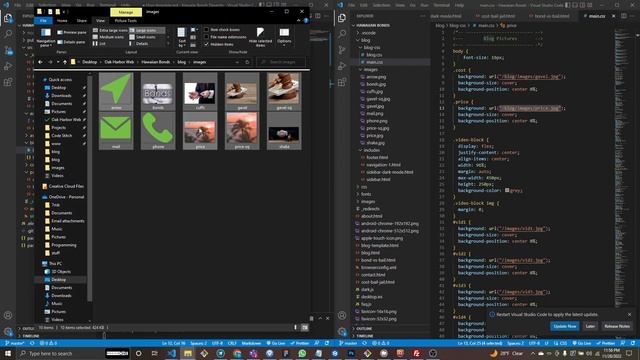Enable Item check boxes in File Explorer
The image size is (640, 360).
207,29
